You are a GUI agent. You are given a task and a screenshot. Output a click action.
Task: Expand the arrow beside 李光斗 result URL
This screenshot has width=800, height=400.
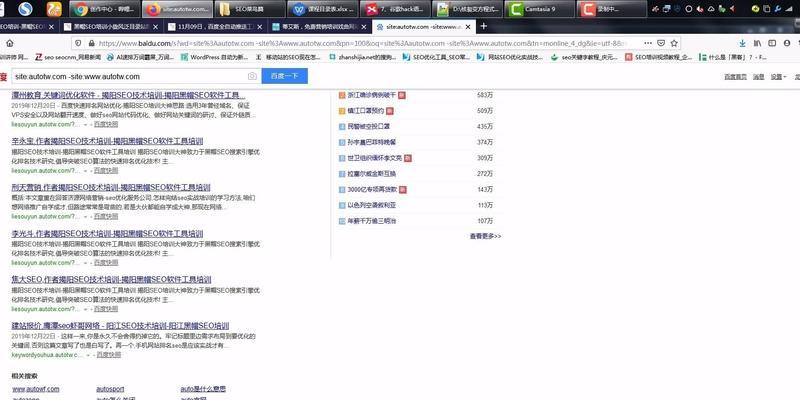(85, 263)
